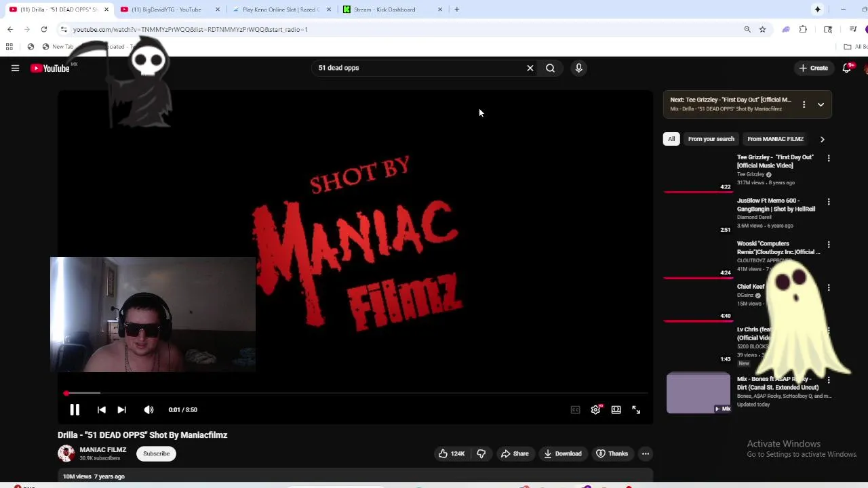Switch to theater mode
This screenshot has width=868, height=488.
click(x=616, y=409)
